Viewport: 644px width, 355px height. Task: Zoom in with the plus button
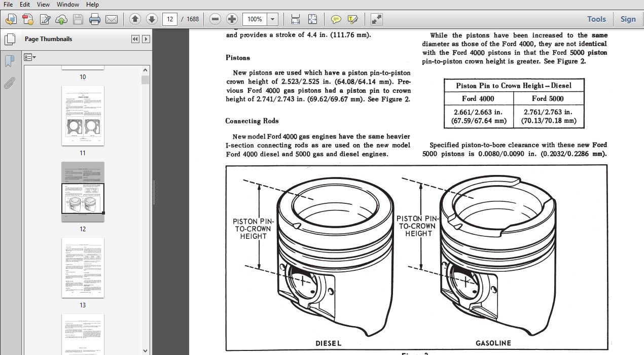pos(232,19)
